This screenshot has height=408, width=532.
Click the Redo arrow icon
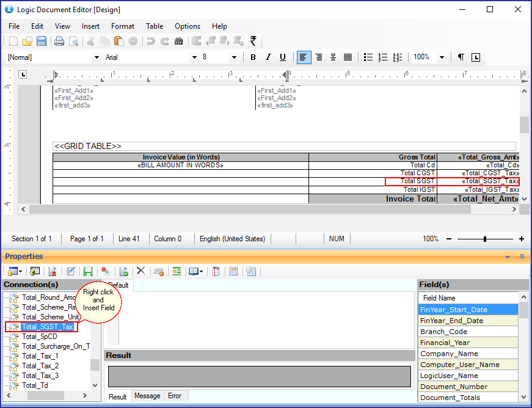[x=165, y=41]
